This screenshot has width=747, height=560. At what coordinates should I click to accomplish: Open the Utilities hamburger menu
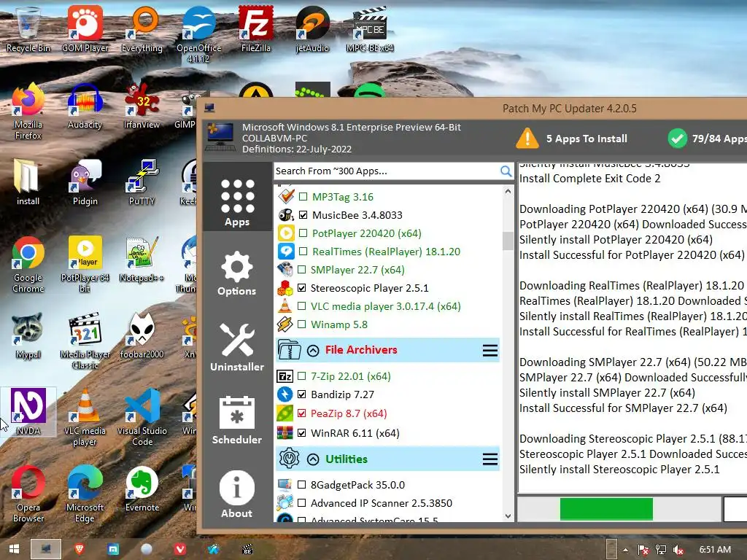[490, 459]
